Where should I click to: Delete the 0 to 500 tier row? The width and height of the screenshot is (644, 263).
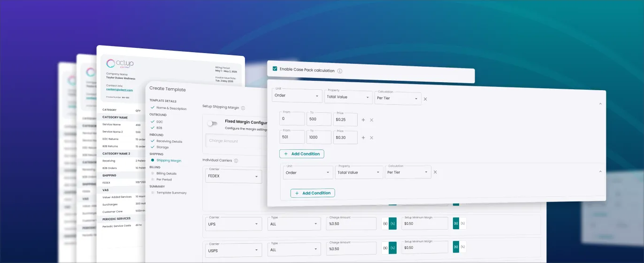pos(371,120)
